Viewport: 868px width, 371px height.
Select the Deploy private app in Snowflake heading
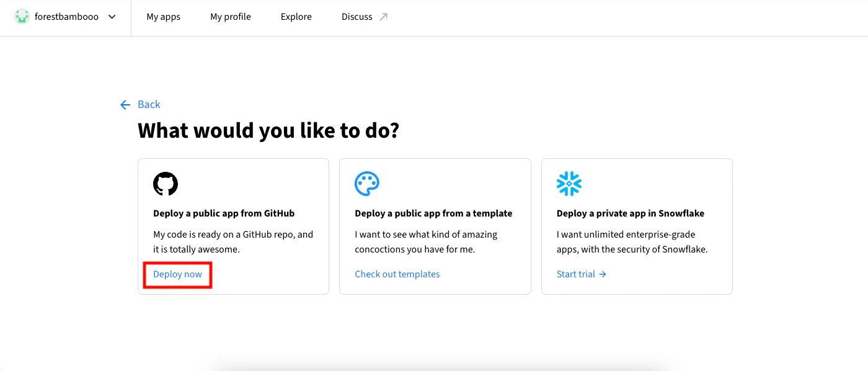click(x=631, y=213)
